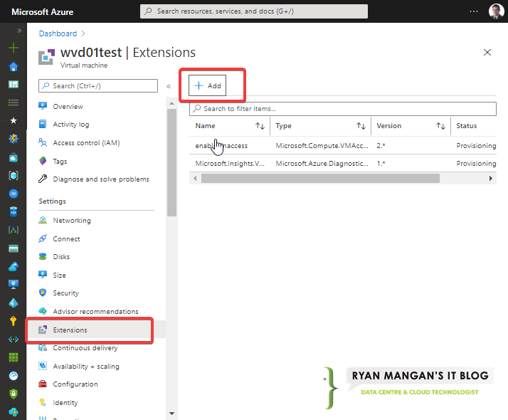
Task: Click the resource menu vertical scrollbar thumb
Action: [171, 162]
